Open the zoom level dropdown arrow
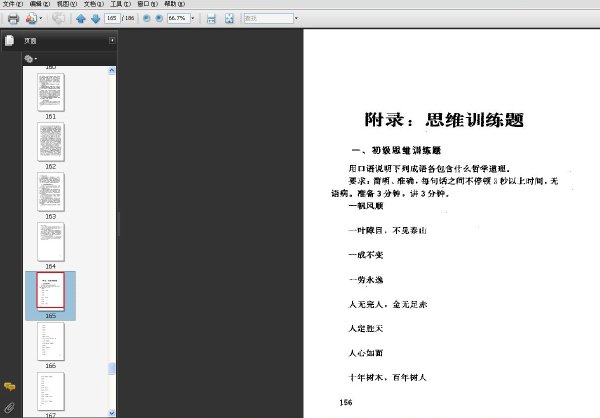This screenshot has width=600, height=418. click(x=193, y=18)
